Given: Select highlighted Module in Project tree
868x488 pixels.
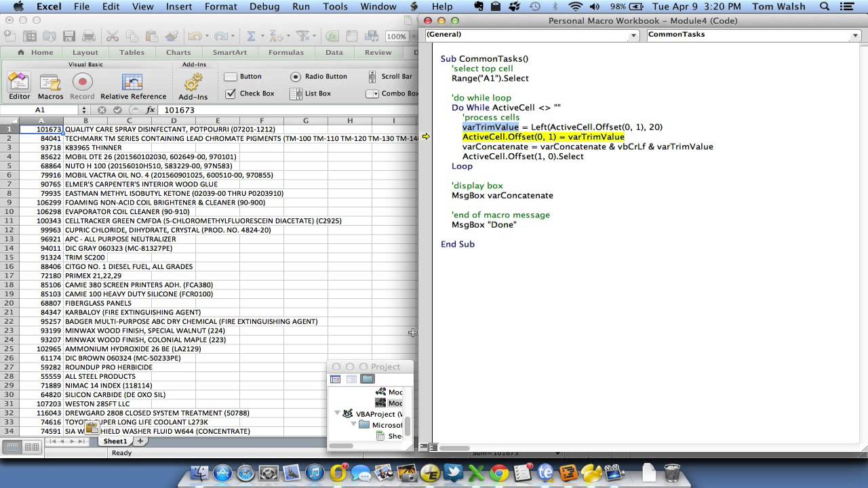Looking at the screenshot, I should [389, 403].
